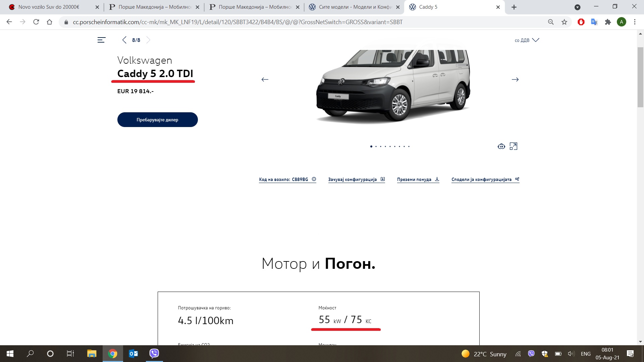Switch to Сите модели tab

coord(354,7)
